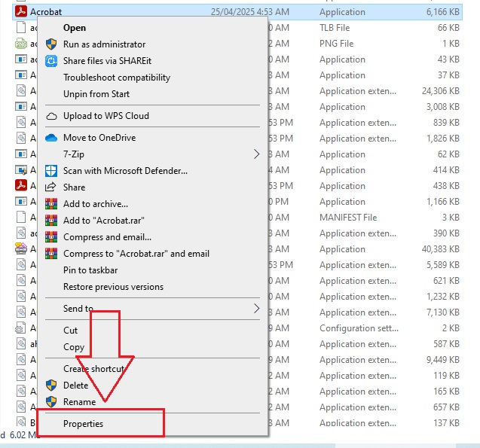This screenshot has height=448, width=480.
Task: Select Create shortcut
Action: click(94, 369)
